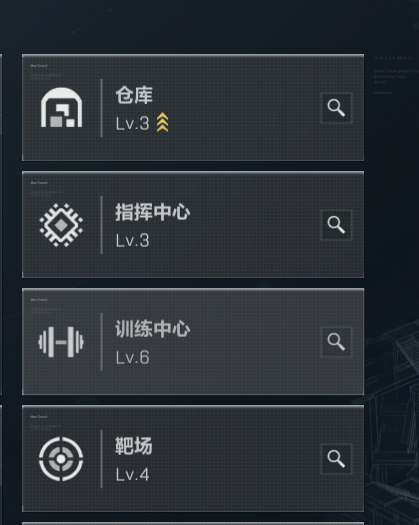Tap the magnifier button on 靶场
The width and height of the screenshot is (419, 525).
336,459
